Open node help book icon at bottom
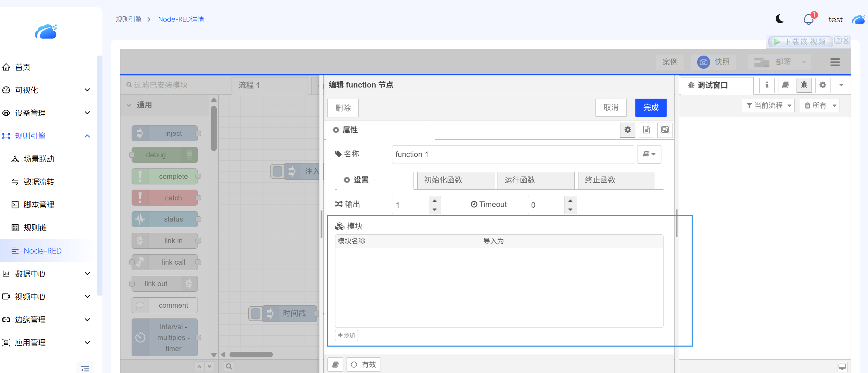Image resolution: width=868 pixels, height=373 pixels. coord(335,365)
